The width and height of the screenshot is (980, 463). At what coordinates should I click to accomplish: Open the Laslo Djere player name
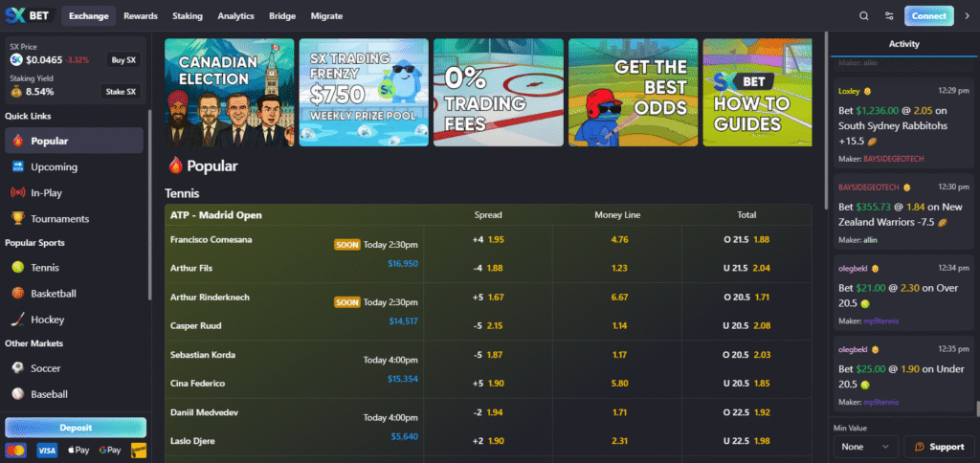coord(192,441)
